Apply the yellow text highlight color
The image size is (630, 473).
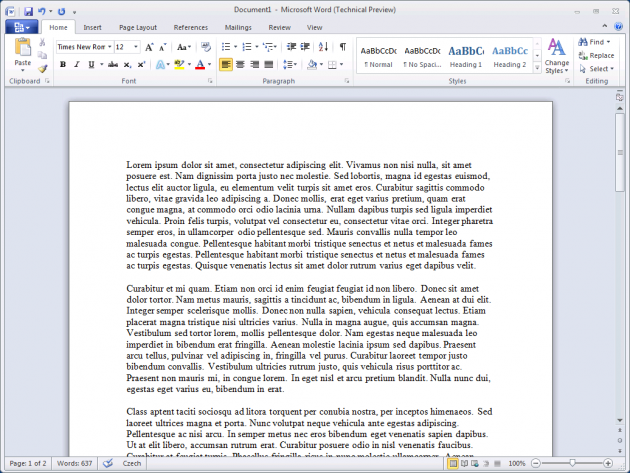point(179,64)
